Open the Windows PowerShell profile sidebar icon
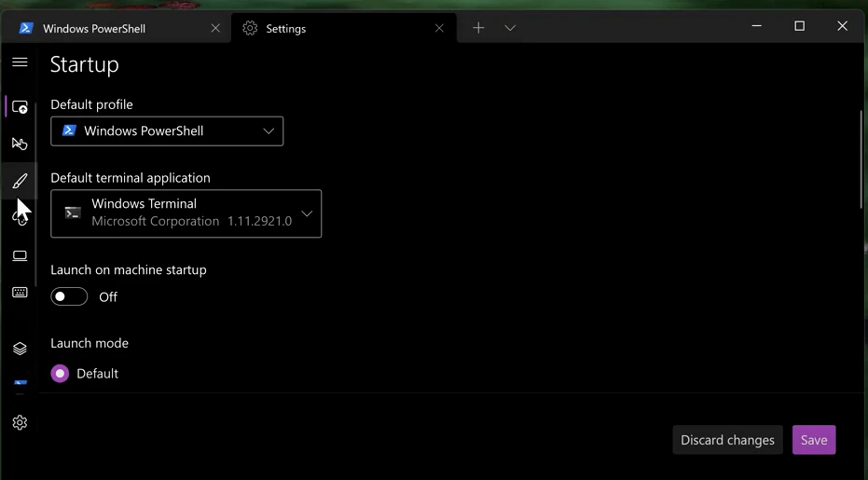This screenshot has height=480, width=868. tap(20, 384)
